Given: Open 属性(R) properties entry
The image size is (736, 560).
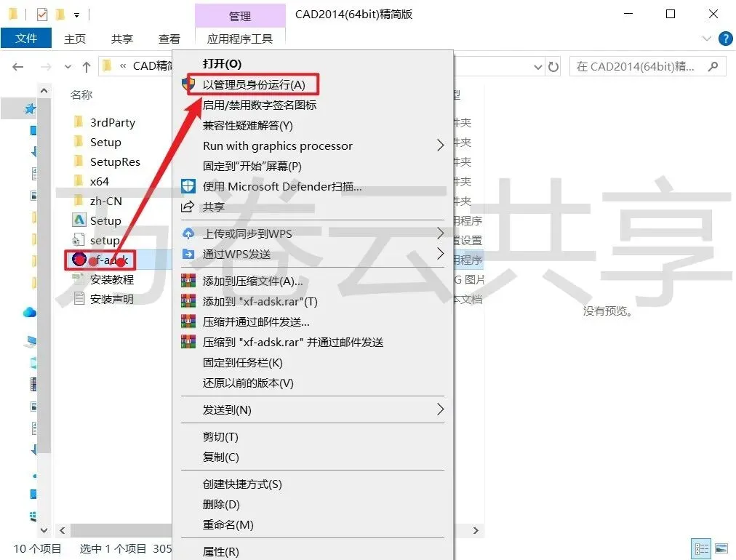Looking at the screenshot, I should point(220,551).
